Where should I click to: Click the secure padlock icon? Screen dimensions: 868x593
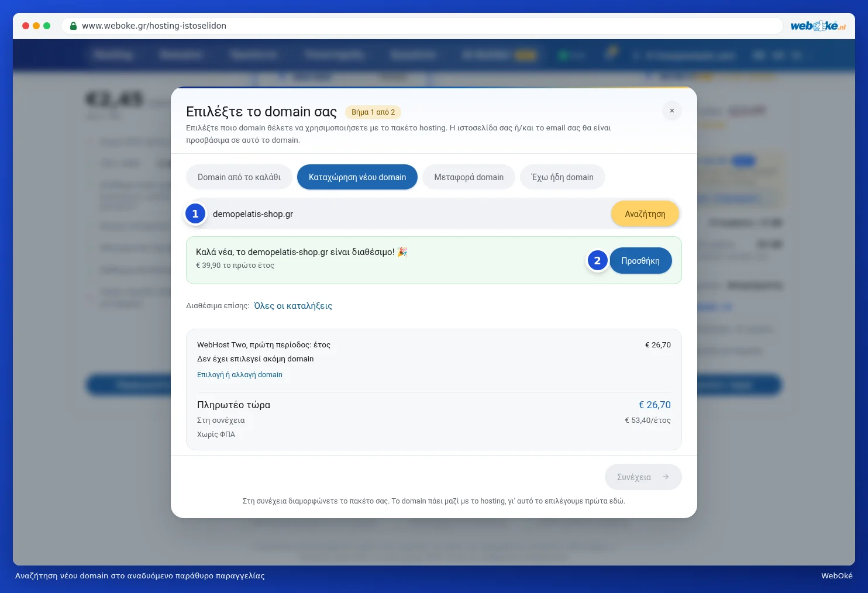(74, 26)
